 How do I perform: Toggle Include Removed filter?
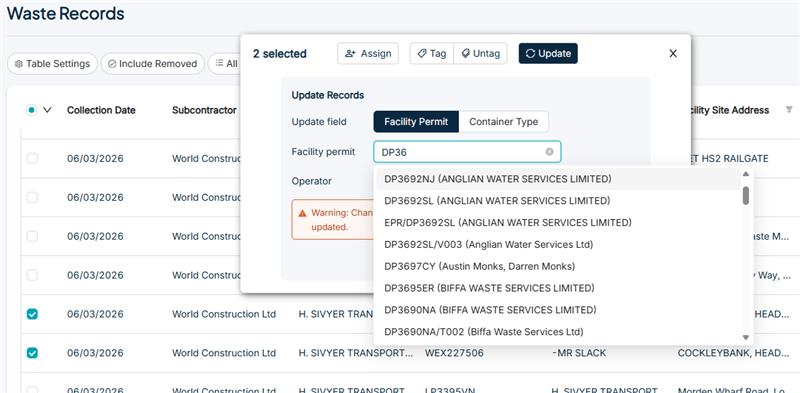[x=153, y=64]
